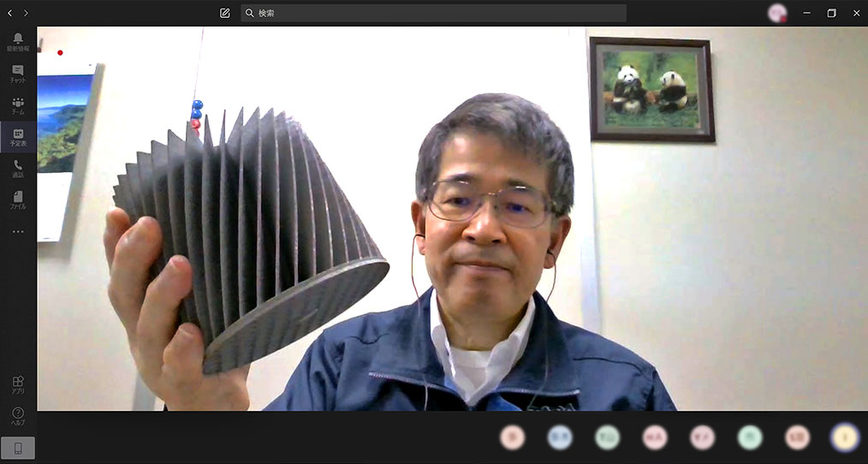Open the Files (ファイル) sidebar icon
Image resolution: width=868 pixels, height=464 pixels.
coord(18,199)
